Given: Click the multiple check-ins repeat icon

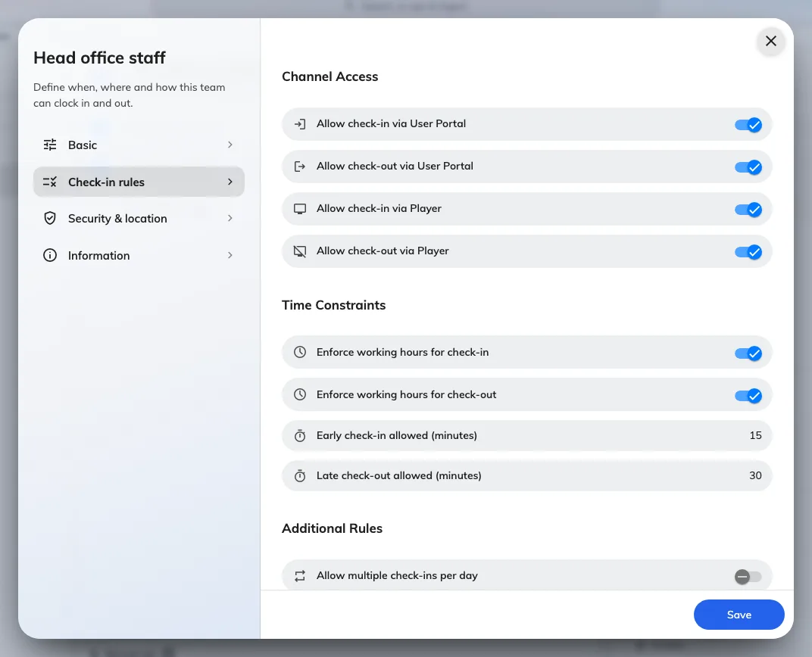Looking at the screenshot, I should coord(300,576).
